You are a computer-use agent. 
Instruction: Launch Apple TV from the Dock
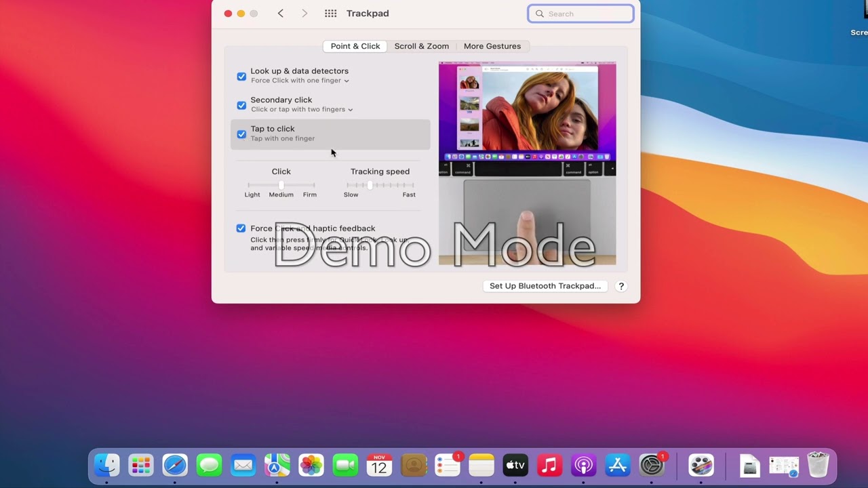pos(515,465)
